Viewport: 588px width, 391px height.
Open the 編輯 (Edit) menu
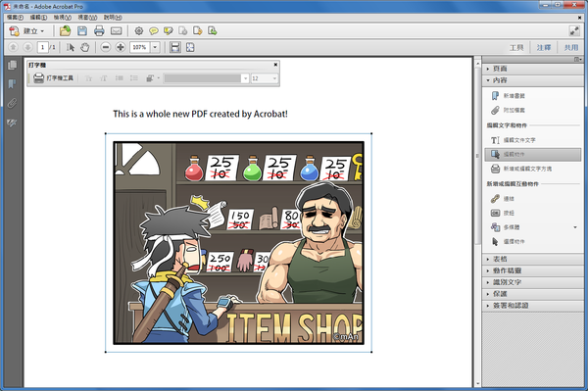(x=38, y=18)
